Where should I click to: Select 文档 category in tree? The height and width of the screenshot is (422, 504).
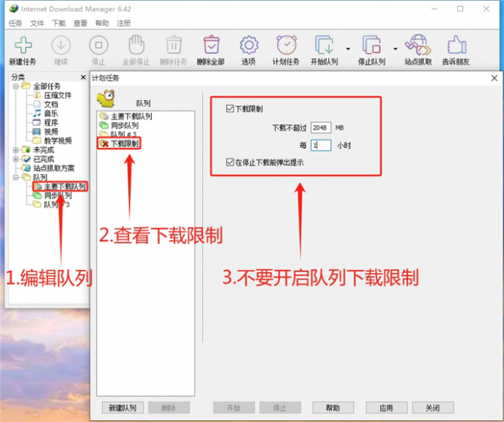[51, 105]
